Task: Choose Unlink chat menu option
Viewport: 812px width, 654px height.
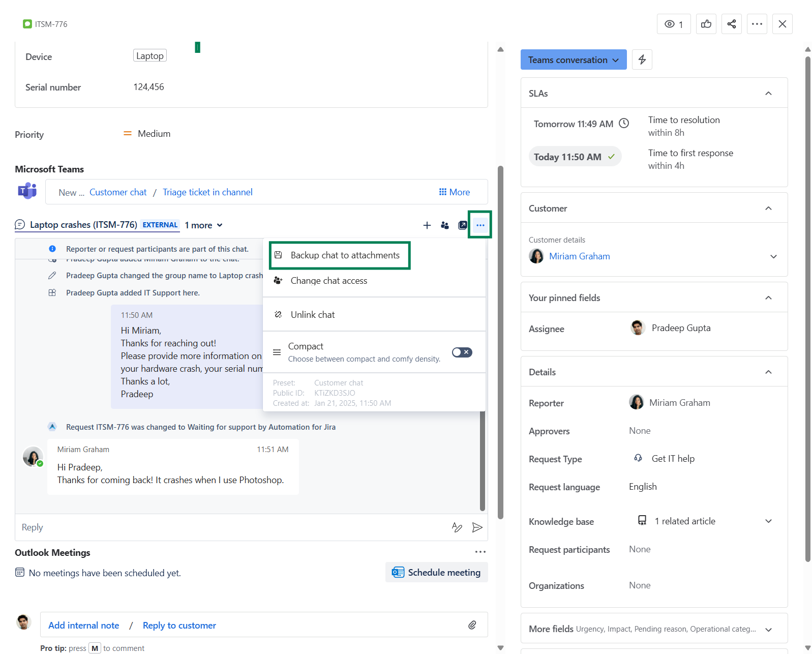Action: tap(312, 315)
